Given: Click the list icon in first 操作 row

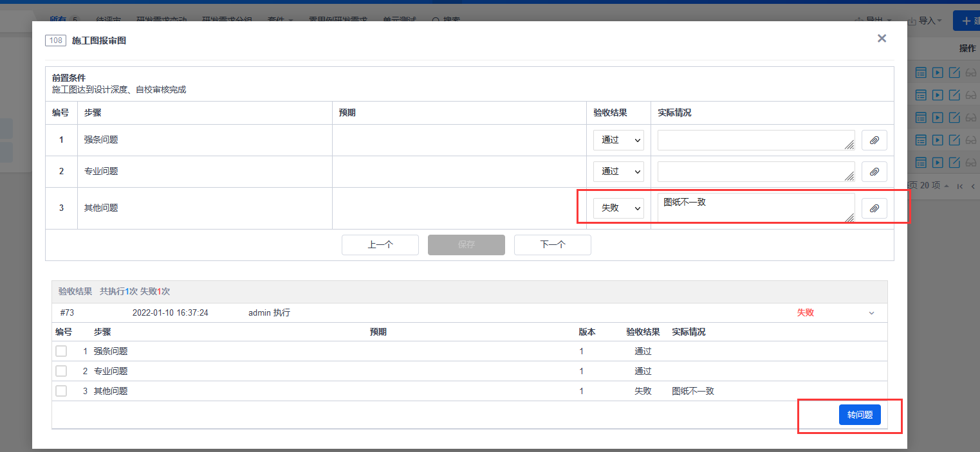Looking at the screenshot, I should (921, 73).
